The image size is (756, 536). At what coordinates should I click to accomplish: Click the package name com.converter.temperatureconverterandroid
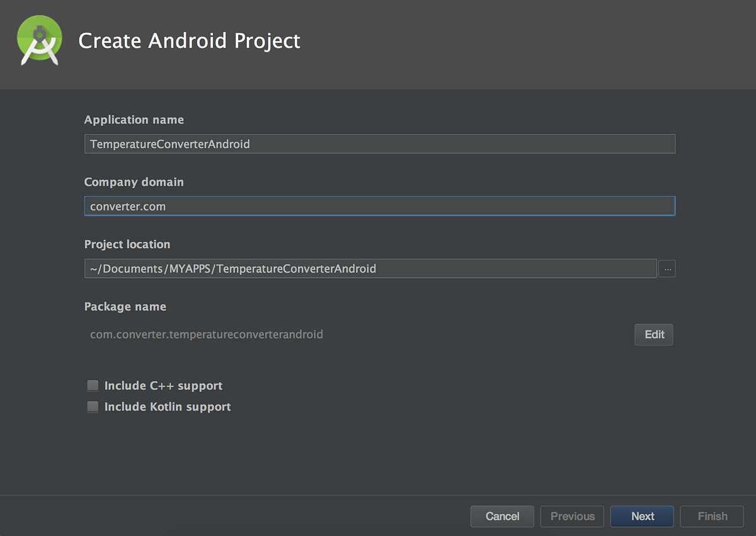pos(206,334)
